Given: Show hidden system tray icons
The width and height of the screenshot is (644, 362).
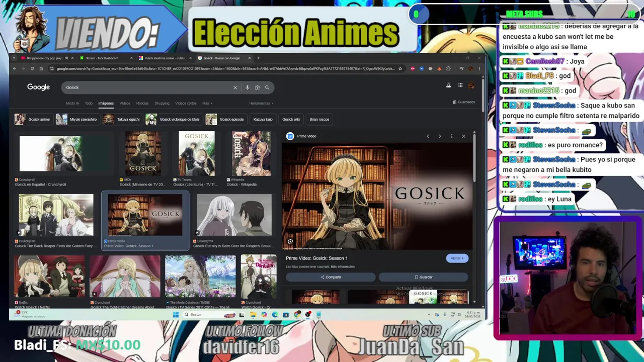Looking at the screenshot, I should pyautogui.click(x=429, y=315).
